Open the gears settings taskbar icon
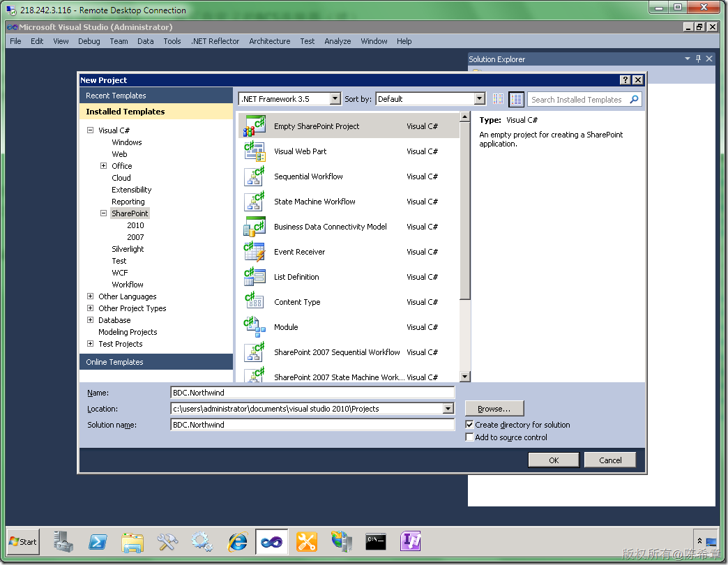This screenshot has width=728, height=565. click(x=202, y=541)
